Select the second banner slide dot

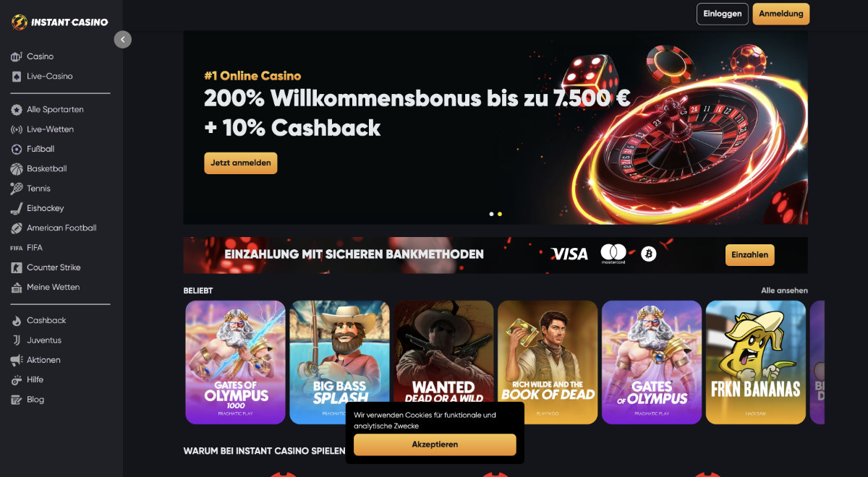(500, 214)
